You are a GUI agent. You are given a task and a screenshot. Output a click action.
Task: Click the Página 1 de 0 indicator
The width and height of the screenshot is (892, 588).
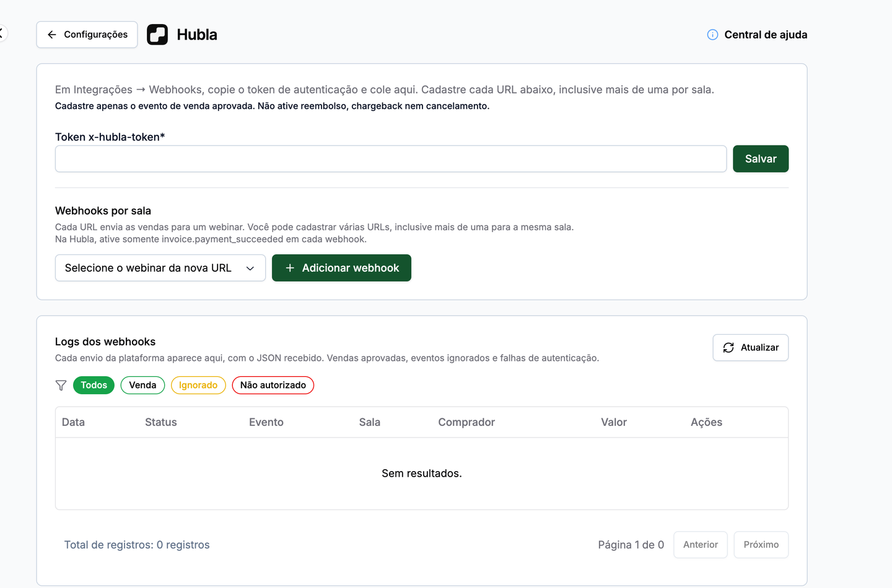click(631, 545)
